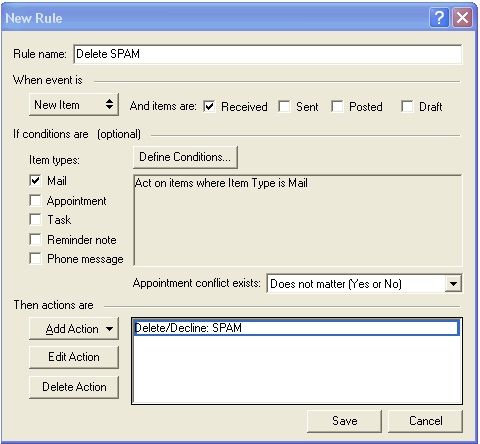
Task: Uncheck the Received checkbox
Action: (209, 107)
